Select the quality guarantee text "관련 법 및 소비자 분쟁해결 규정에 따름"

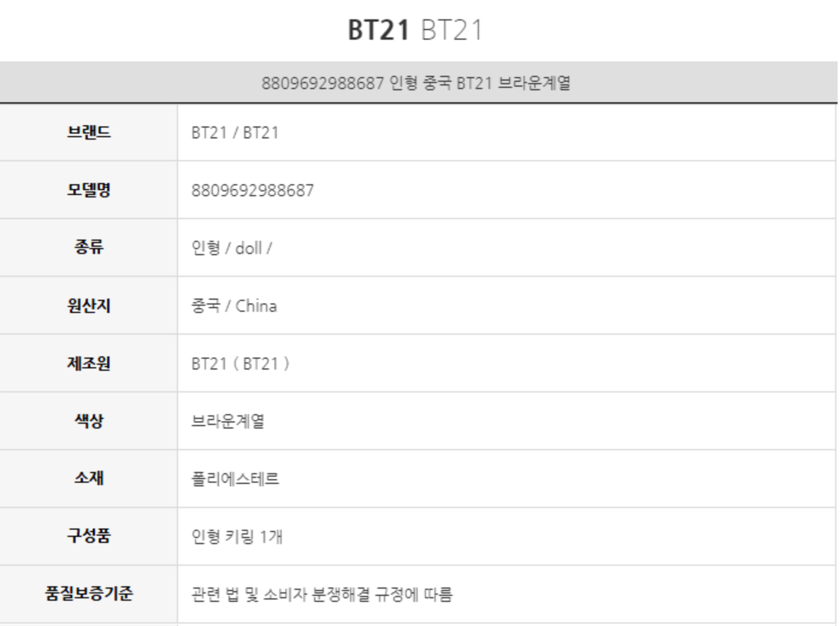tap(322, 595)
